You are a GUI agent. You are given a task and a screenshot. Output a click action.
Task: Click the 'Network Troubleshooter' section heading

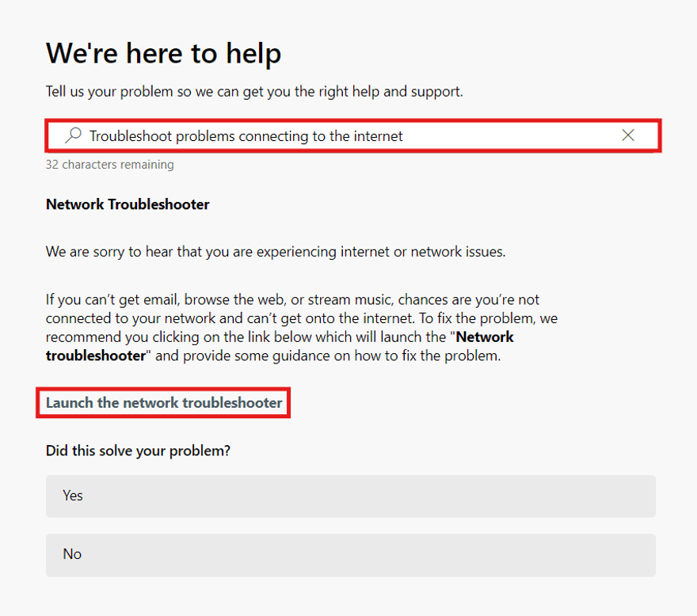point(127,204)
